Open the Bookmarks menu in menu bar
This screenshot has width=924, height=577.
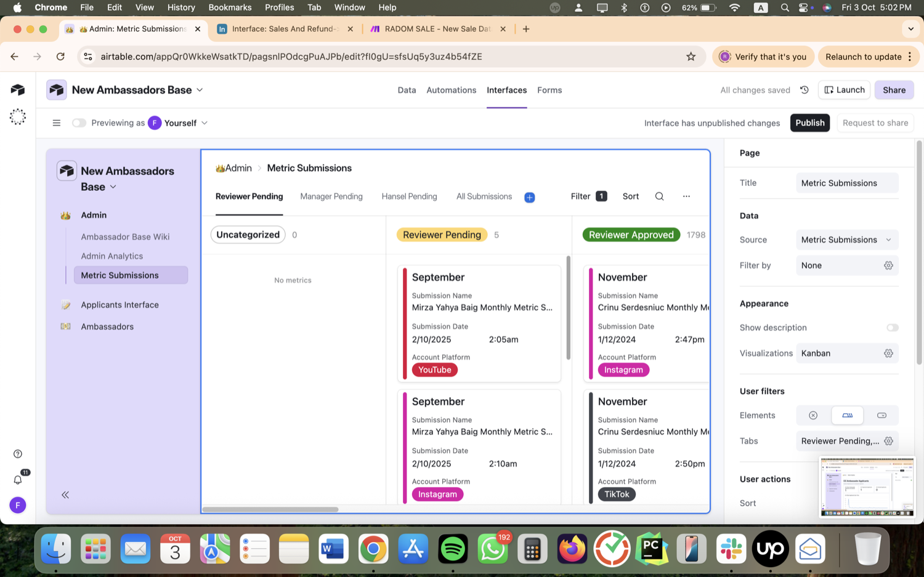pos(230,7)
